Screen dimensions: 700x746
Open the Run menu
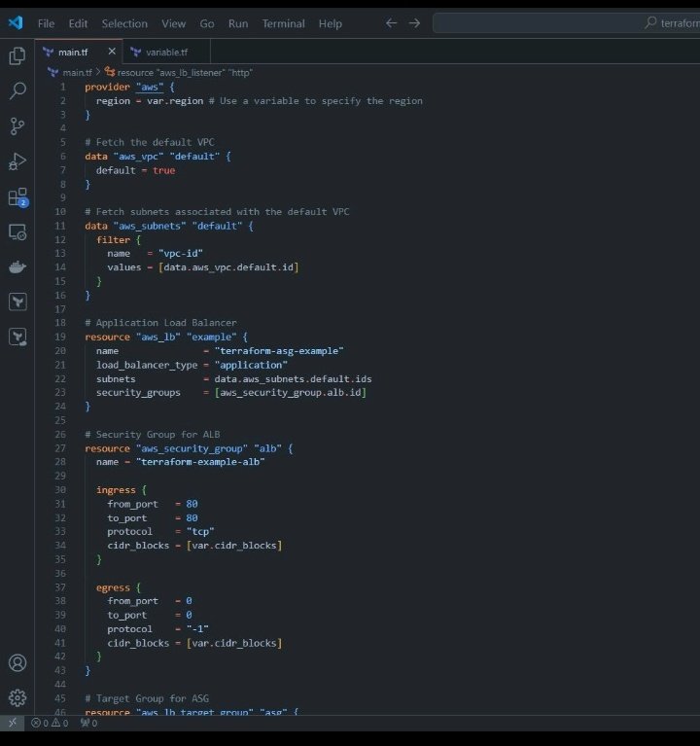238,23
